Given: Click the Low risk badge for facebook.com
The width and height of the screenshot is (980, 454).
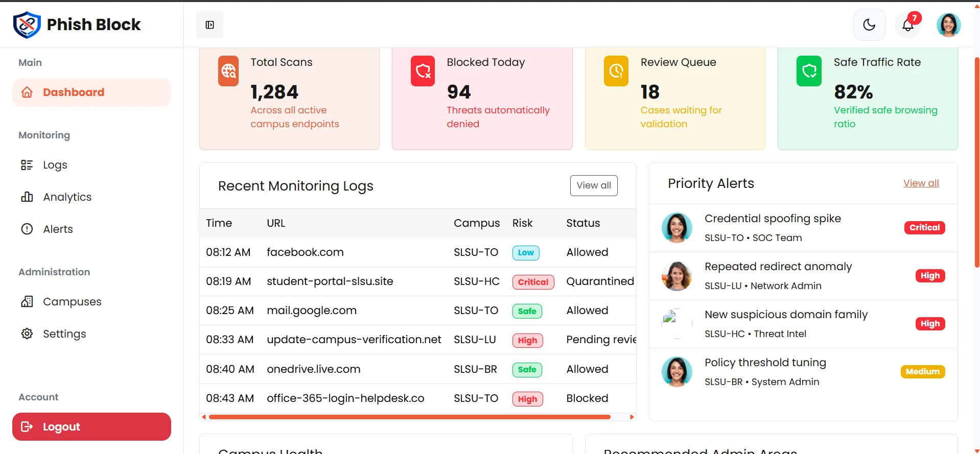Looking at the screenshot, I should (526, 253).
